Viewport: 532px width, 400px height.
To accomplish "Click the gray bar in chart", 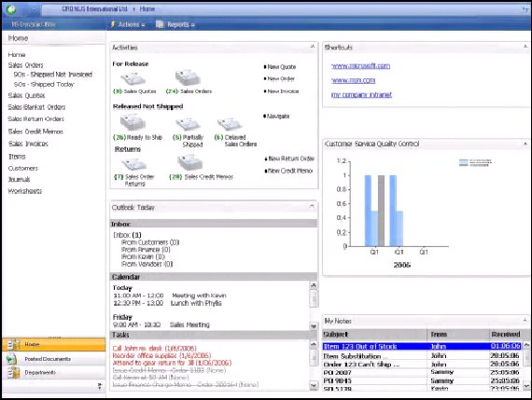I will [381, 211].
